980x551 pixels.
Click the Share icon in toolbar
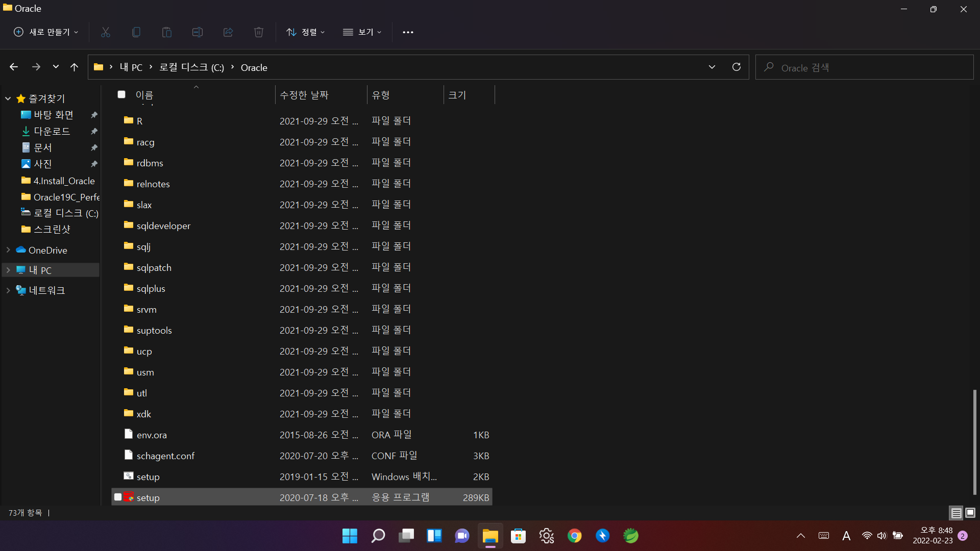point(228,32)
